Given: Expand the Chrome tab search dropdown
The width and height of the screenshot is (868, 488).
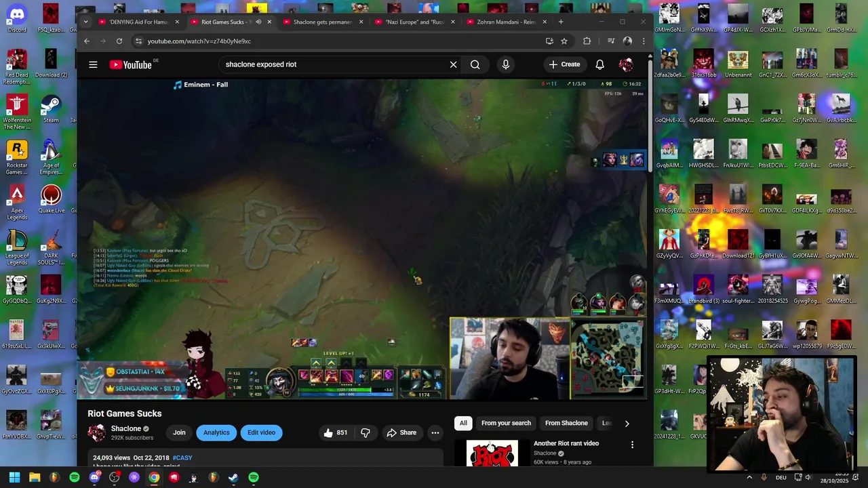Looking at the screenshot, I should point(85,22).
